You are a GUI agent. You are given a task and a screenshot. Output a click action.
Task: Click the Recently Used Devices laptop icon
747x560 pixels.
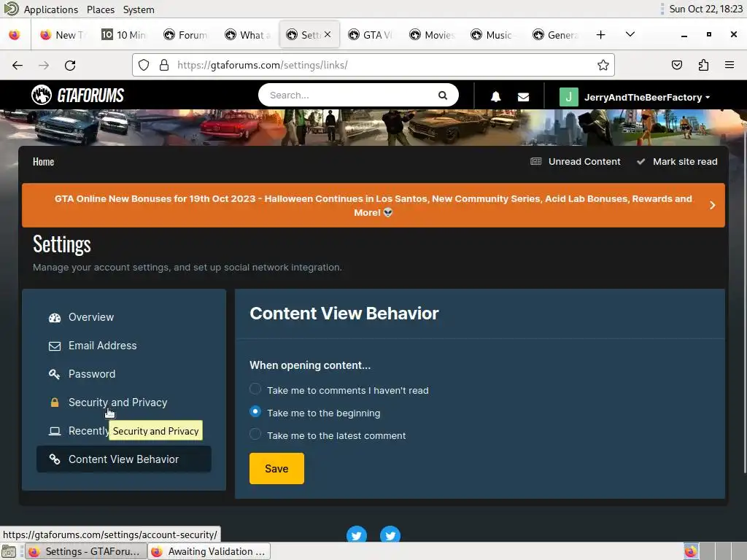55,432
